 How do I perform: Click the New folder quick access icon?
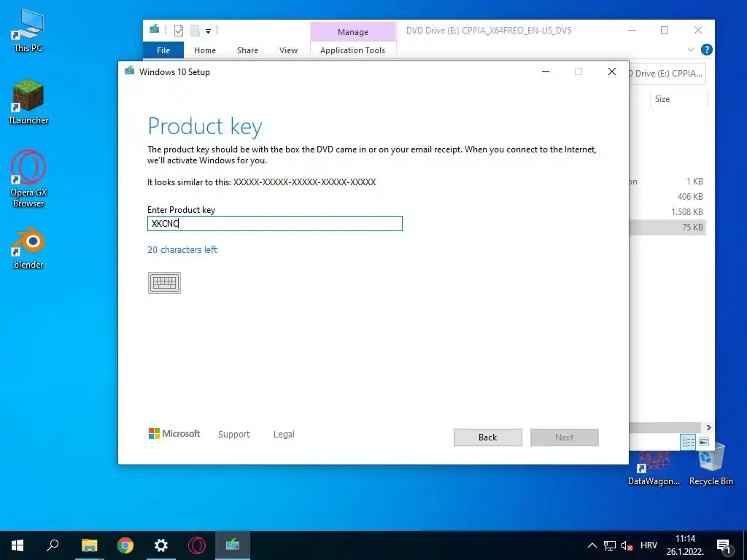pos(195,31)
